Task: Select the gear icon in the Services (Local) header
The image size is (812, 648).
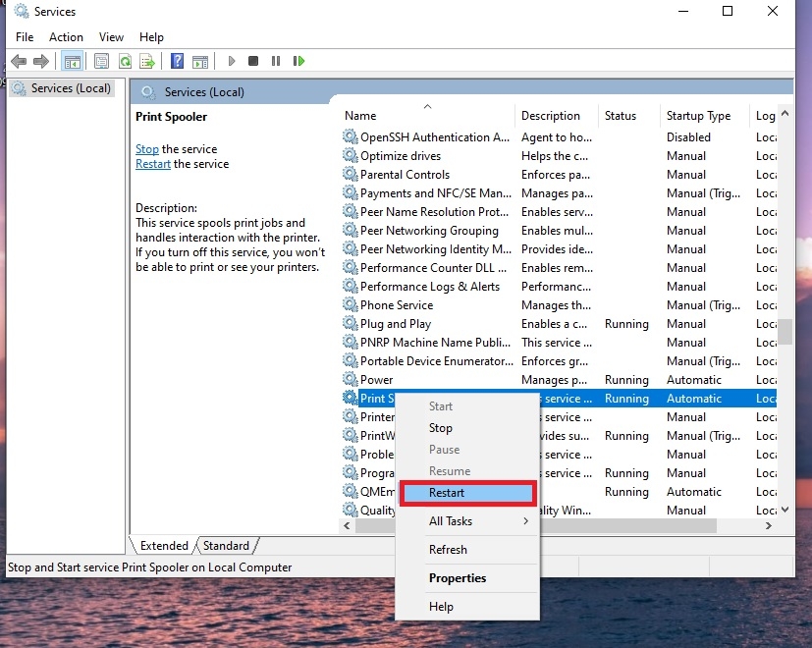Action: click(x=148, y=92)
